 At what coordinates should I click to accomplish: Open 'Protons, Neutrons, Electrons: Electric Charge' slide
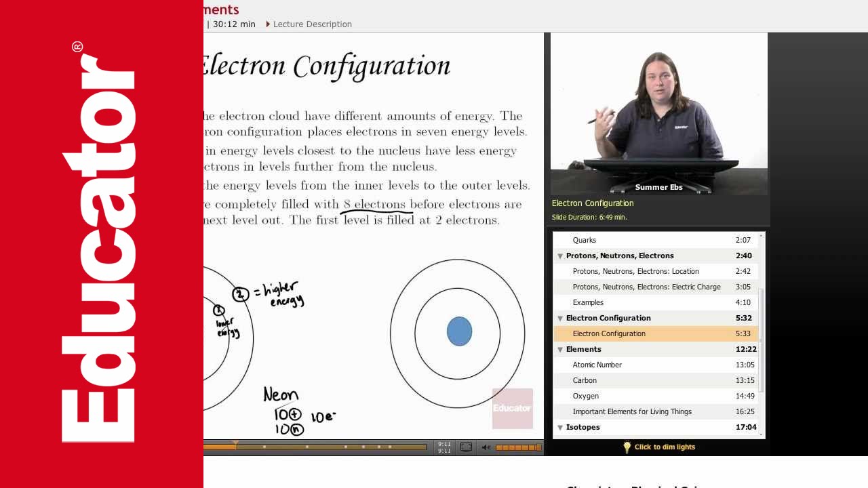pos(656,287)
